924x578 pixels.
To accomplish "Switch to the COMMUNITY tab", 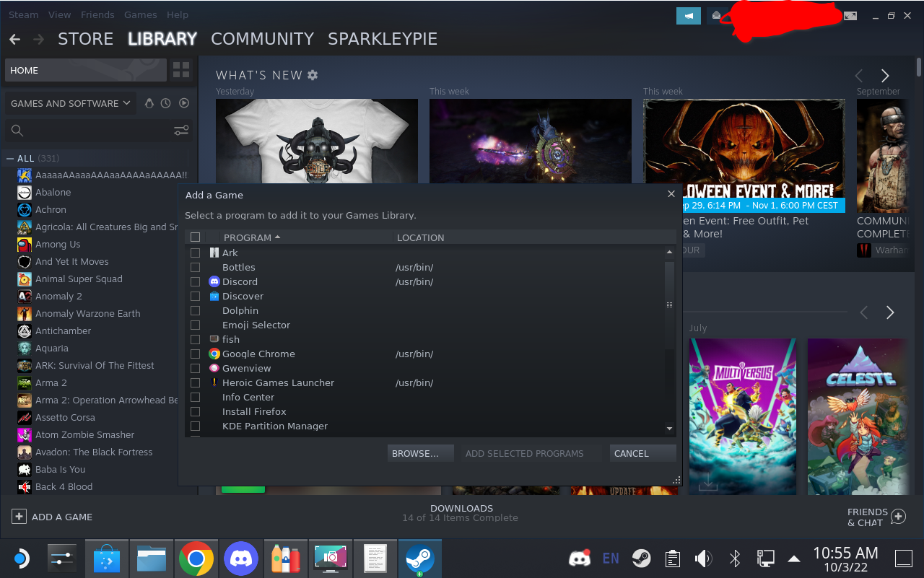I will (x=263, y=39).
